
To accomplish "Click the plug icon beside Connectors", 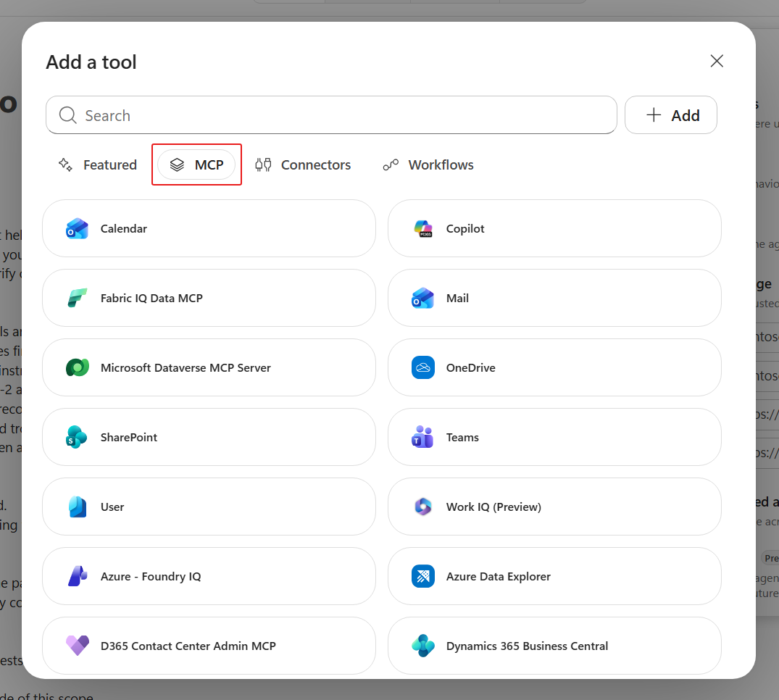I will click(263, 164).
